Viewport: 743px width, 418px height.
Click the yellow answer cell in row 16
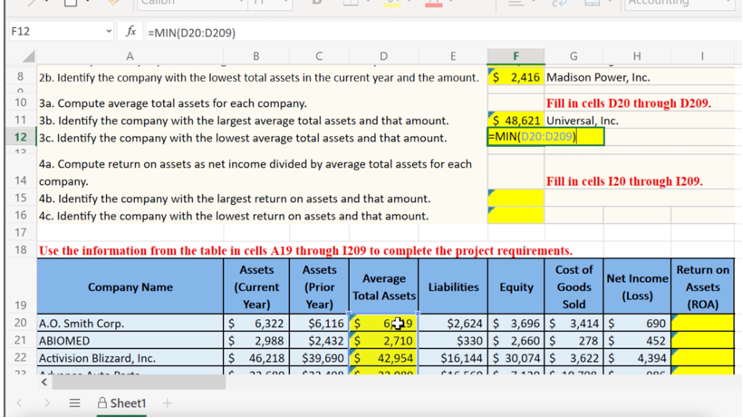pyautogui.click(x=516, y=215)
